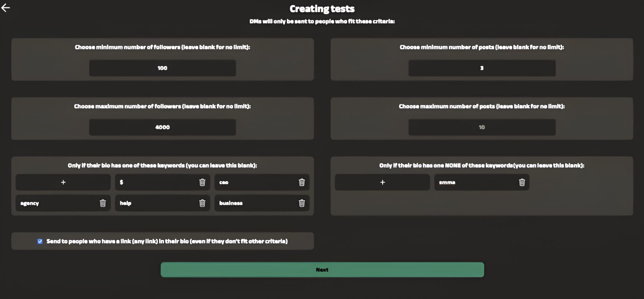This screenshot has width=644, height=299.
Task: Select the 'business' keyword text
Action: 231,203
